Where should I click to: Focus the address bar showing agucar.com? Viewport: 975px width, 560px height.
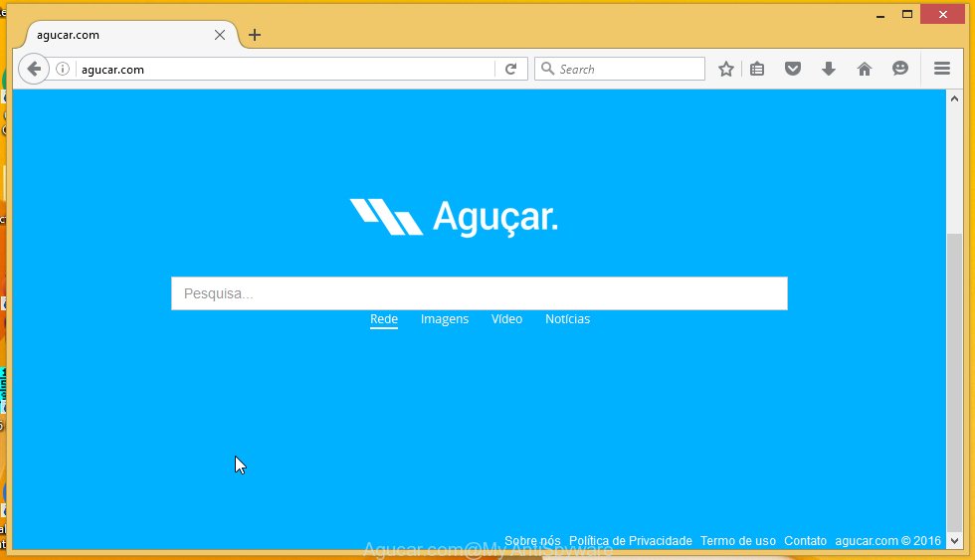287,69
